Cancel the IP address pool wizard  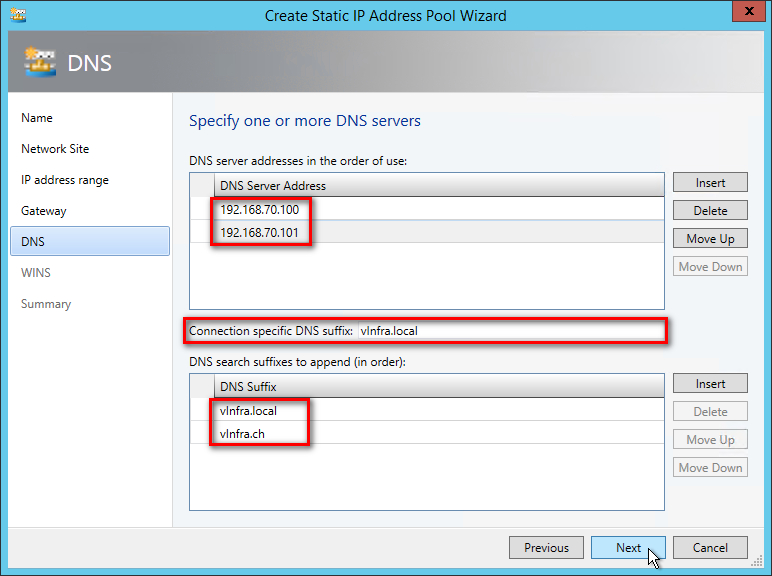tap(710, 548)
